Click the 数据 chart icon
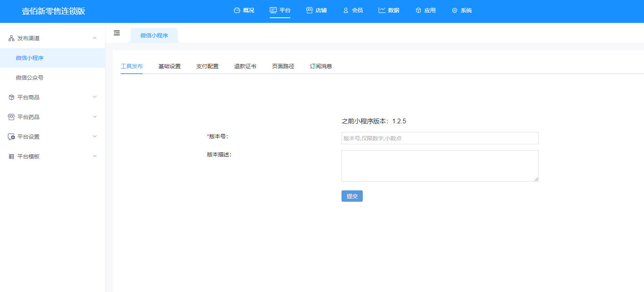 (382, 10)
